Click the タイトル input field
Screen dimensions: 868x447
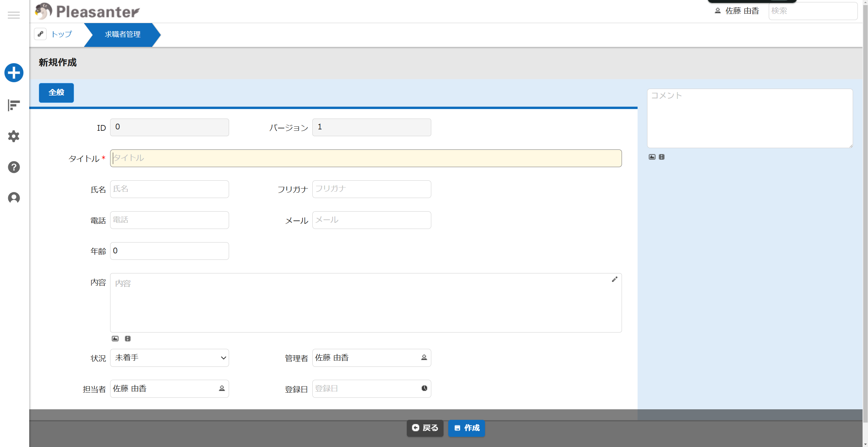tap(366, 158)
